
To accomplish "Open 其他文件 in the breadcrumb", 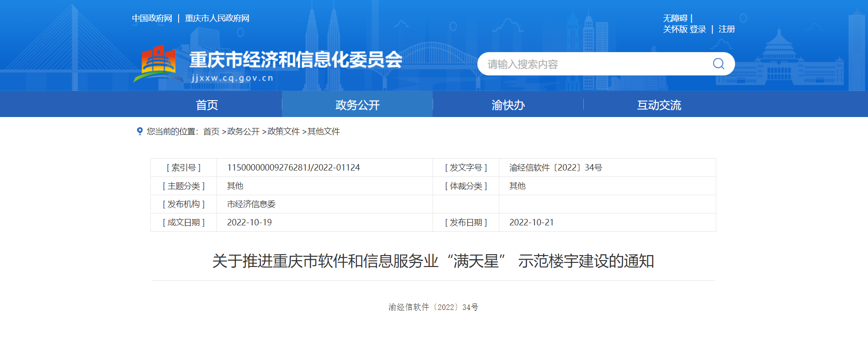I will pyautogui.click(x=323, y=132).
